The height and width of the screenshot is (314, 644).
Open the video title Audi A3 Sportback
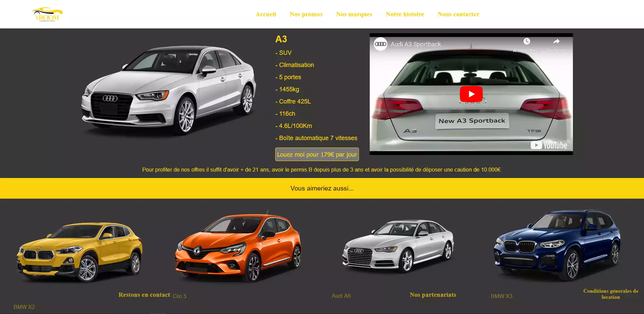click(x=416, y=44)
